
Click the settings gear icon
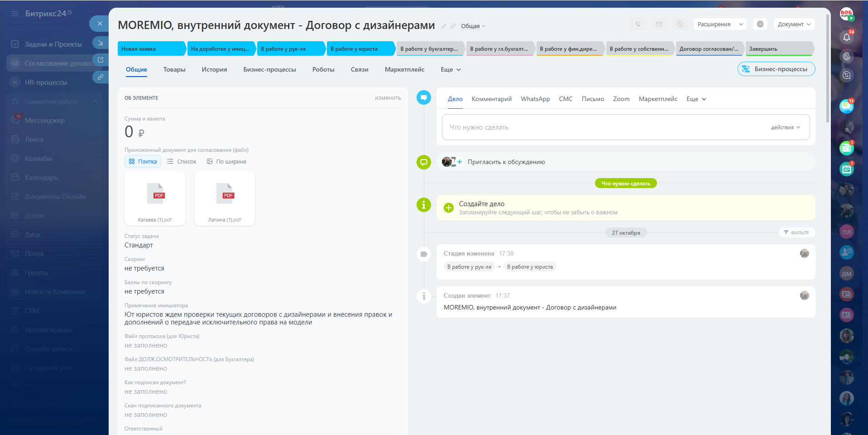tap(760, 24)
